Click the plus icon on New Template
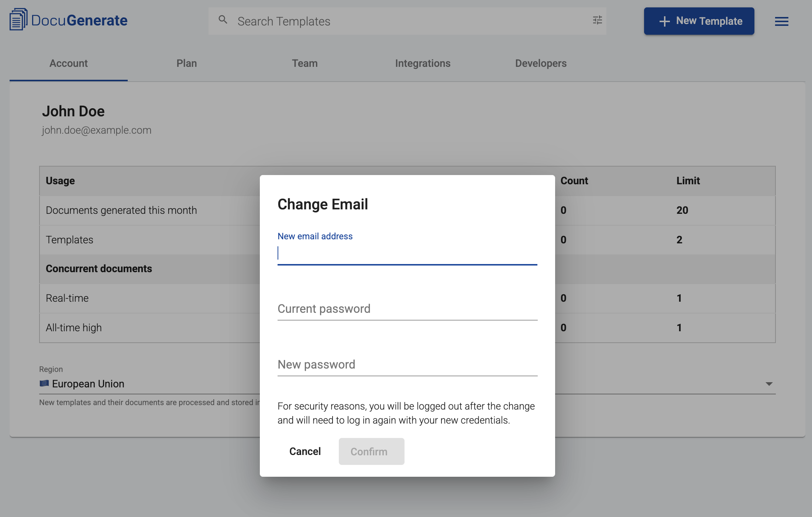The image size is (812, 517). click(664, 21)
